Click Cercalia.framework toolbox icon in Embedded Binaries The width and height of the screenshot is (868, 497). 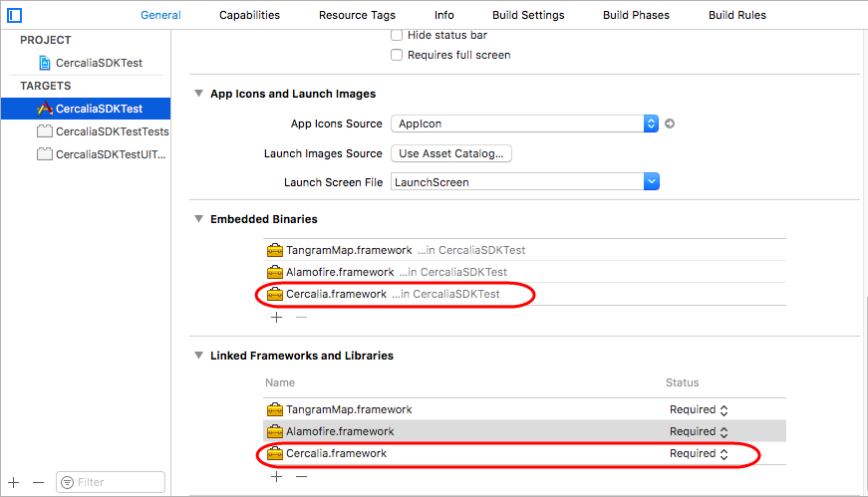(x=275, y=294)
